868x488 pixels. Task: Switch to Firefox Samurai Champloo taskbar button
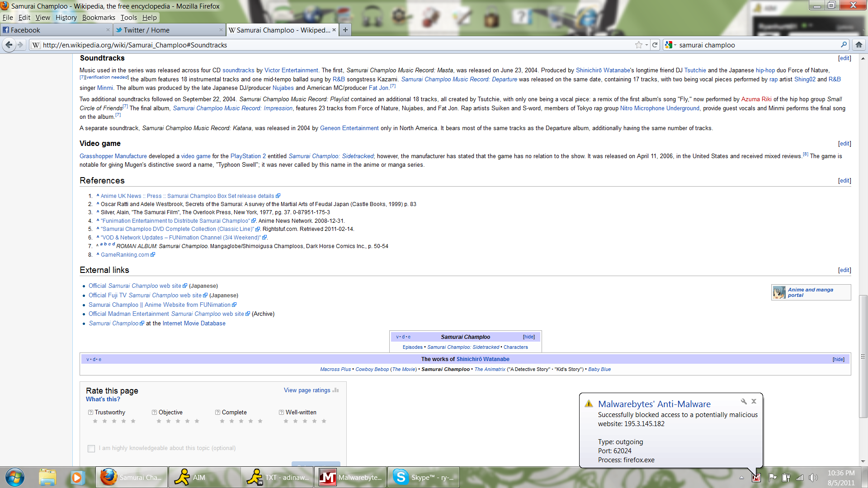pos(132,477)
